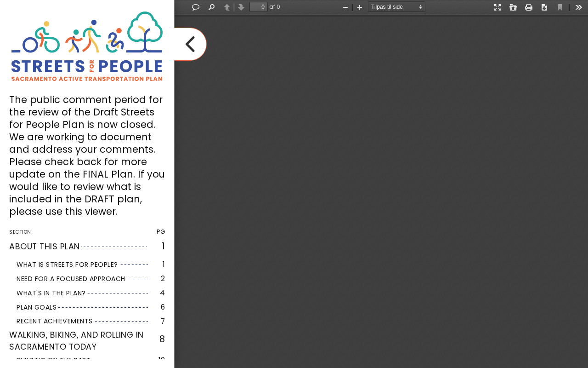This screenshot has width=588, height=368.
Task: Click page number 2 beside Need for a Focused Approach
Action: click(163, 279)
